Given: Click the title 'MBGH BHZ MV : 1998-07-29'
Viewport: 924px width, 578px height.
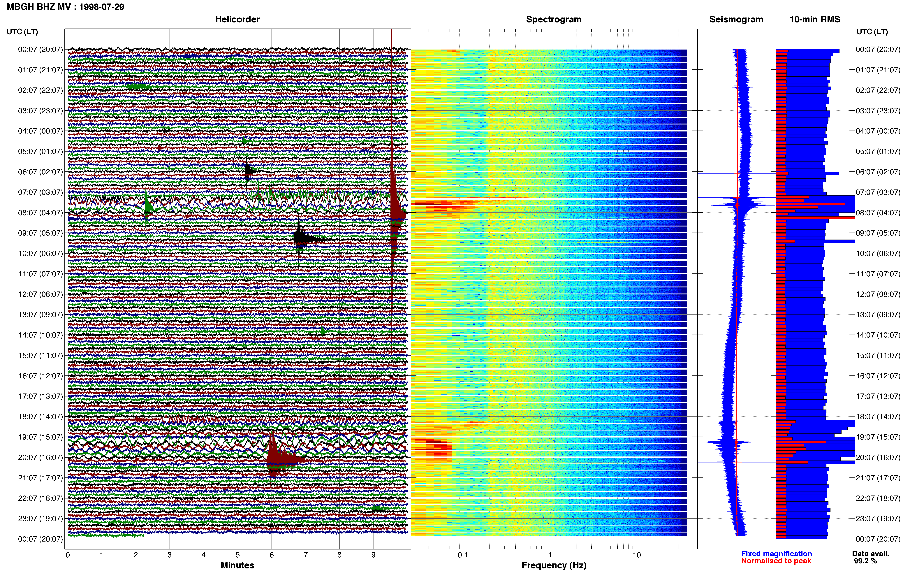Looking at the screenshot, I should click(65, 7).
